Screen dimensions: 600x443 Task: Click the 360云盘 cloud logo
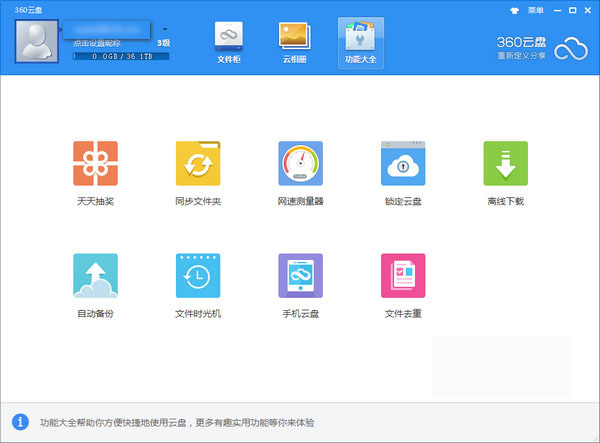pyautogui.click(x=571, y=50)
